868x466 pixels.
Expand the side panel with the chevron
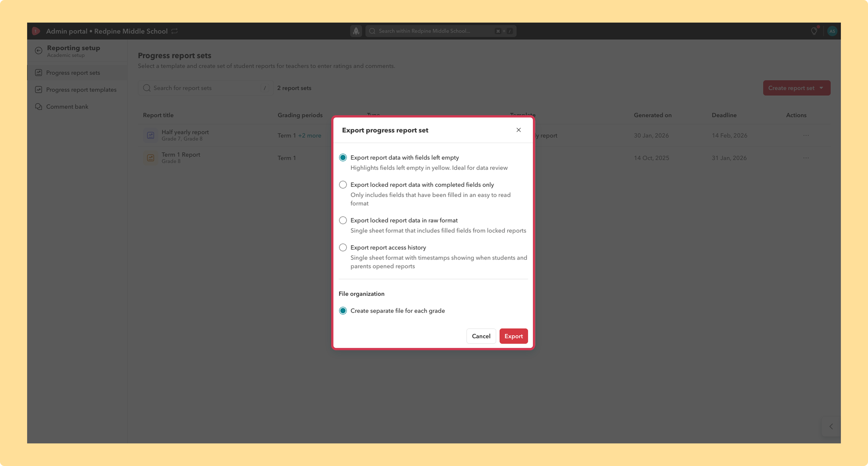point(831,427)
